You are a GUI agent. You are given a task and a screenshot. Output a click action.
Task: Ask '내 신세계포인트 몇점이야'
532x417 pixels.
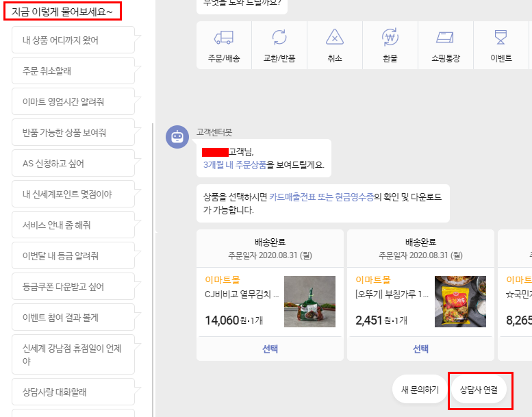point(73,194)
